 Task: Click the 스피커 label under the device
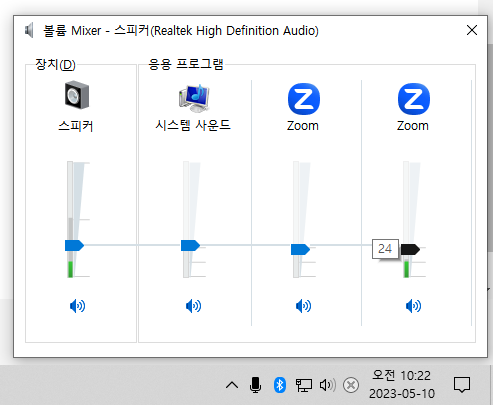click(x=76, y=126)
